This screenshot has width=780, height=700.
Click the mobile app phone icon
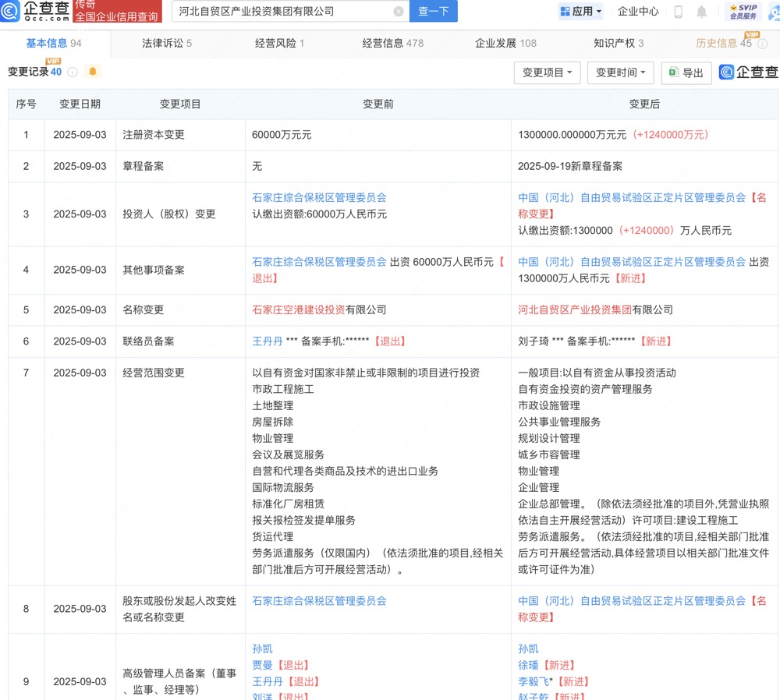677,11
